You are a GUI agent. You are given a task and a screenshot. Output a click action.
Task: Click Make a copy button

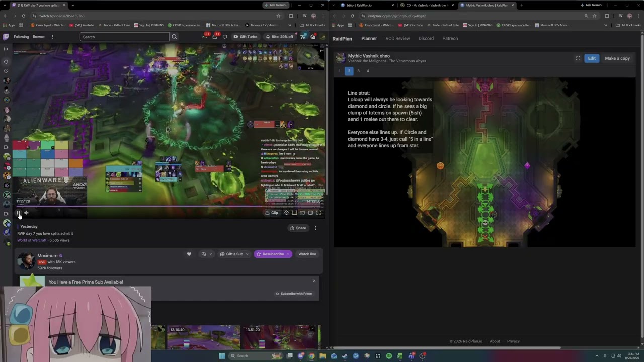617,58
